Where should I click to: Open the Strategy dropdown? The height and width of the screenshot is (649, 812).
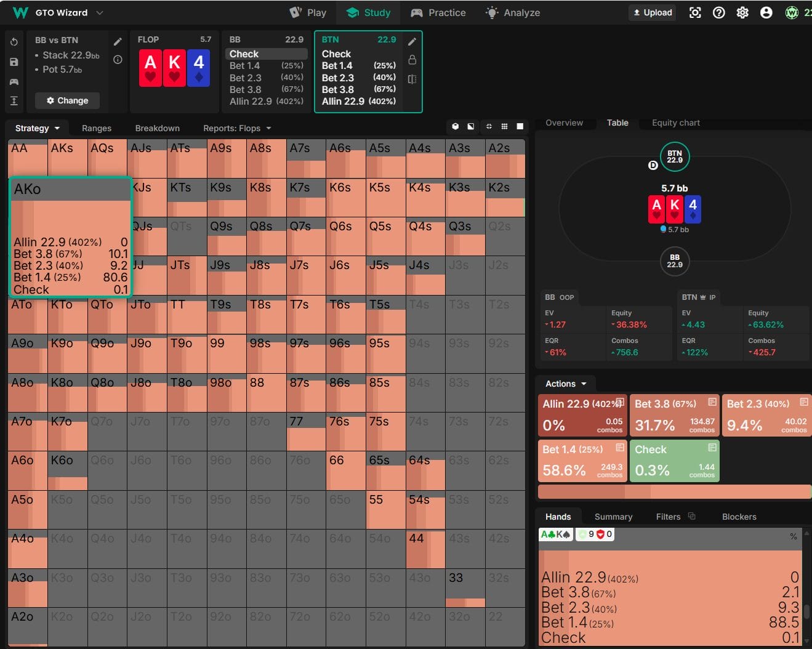click(x=38, y=128)
